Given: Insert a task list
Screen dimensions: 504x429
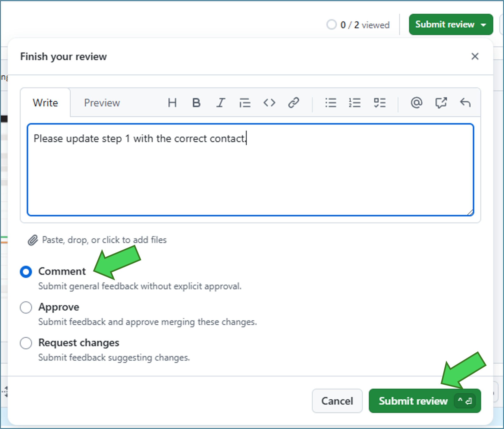Looking at the screenshot, I should 380,103.
